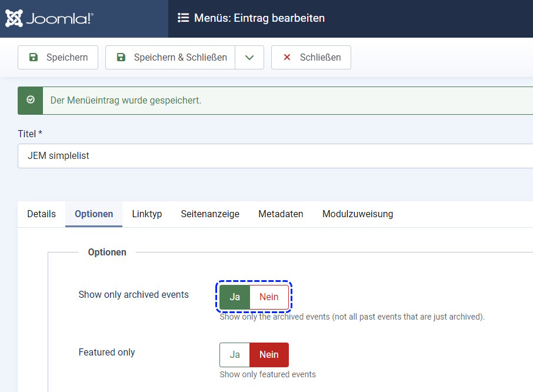Open the Metadaten tab

pyautogui.click(x=281, y=214)
